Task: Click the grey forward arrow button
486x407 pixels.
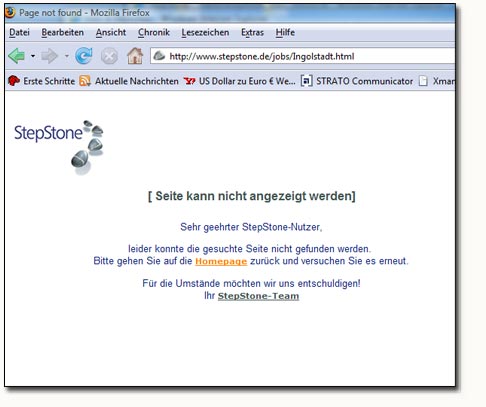Action: [49, 56]
